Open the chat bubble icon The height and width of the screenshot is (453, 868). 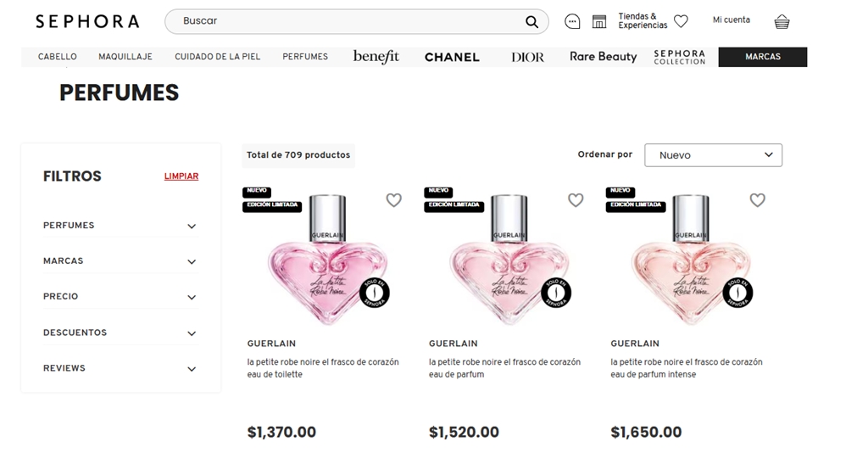pyautogui.click(x=572, y=21)
